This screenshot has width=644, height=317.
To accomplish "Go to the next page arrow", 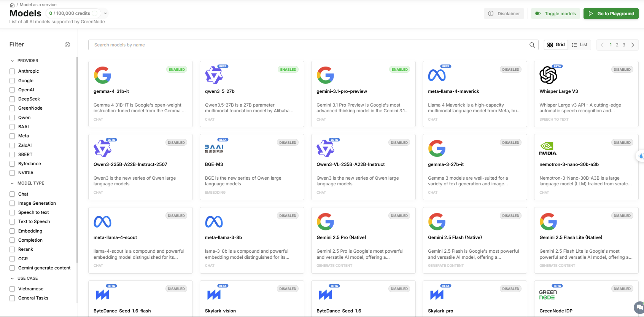I will point(633,45).
